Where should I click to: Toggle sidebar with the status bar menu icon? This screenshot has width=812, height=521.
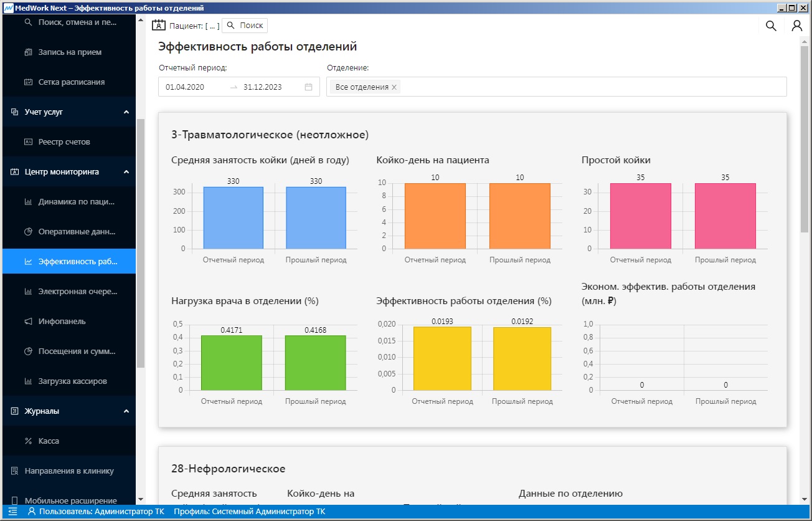[12, 512]
